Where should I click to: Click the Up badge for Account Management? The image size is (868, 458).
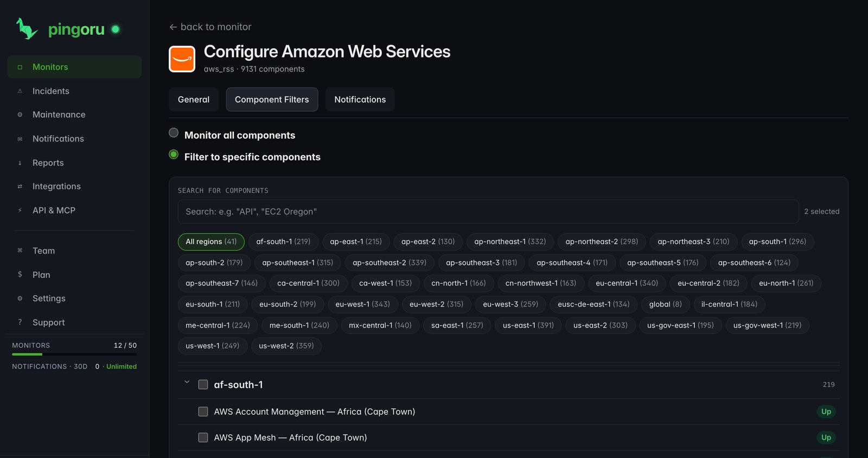(x=826, y=412)
